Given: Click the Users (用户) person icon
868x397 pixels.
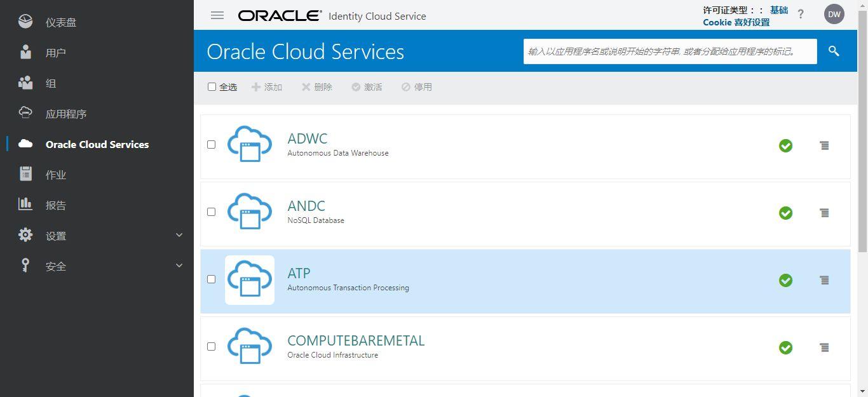Looking at the screenshot, I should coord(25,52).
